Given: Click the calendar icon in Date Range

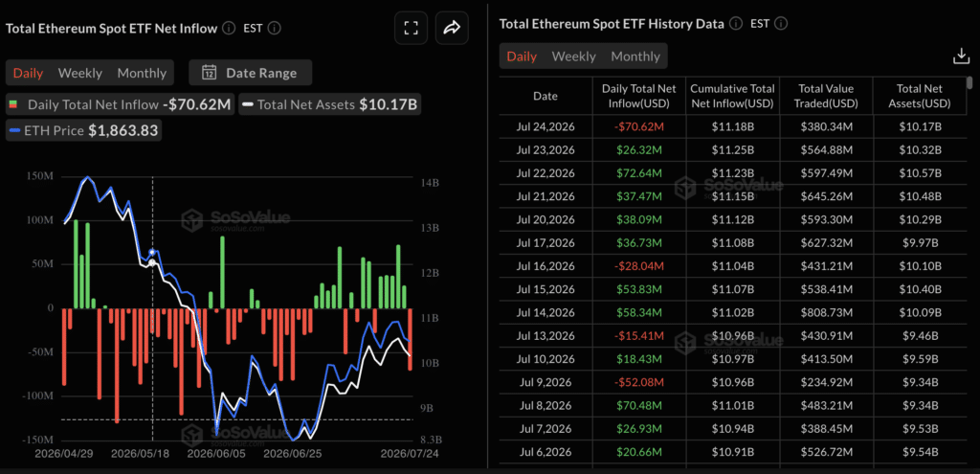Looking at the screenshot, I should pyautogui.click(x=209, y=73).
